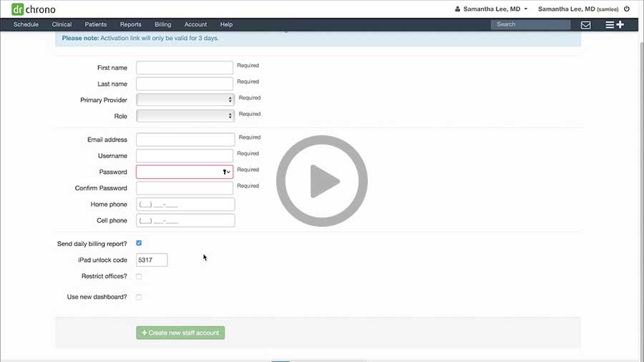Click the power logout icon
Viewport: 644px width, 362px height.
pyautogui.click(x=627, y=9)
